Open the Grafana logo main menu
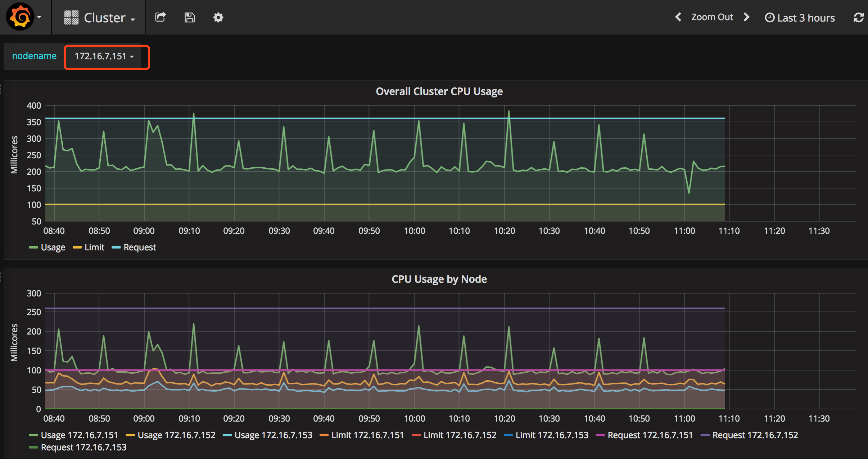Image resolution: width=868 pixels, height=459 pixels. [x=21, y=17]
